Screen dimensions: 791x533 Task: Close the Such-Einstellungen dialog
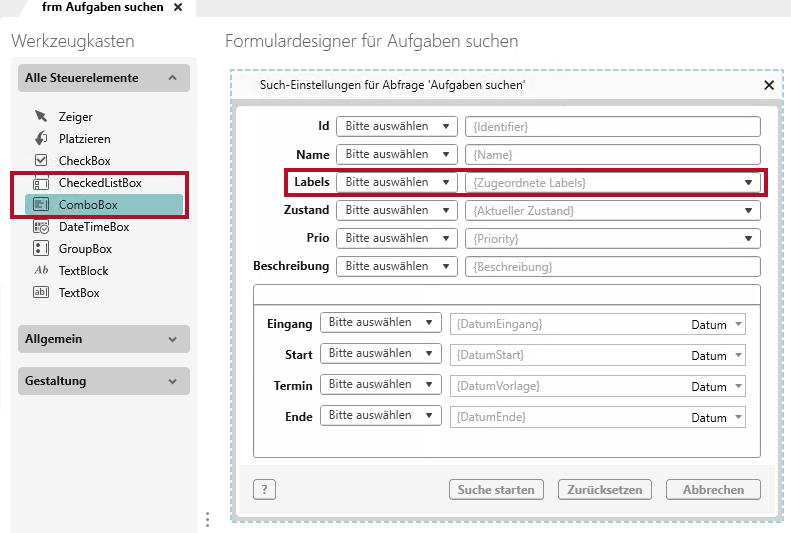[769, 85]
